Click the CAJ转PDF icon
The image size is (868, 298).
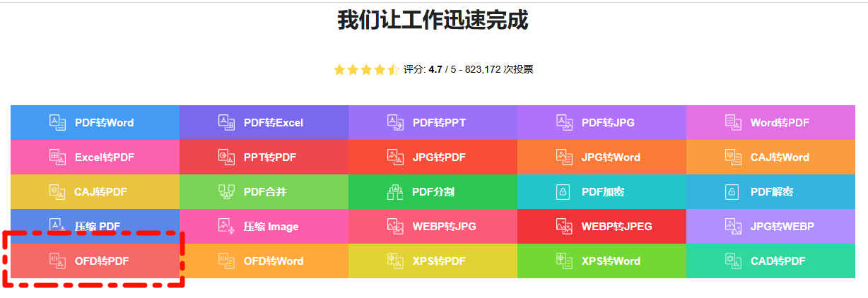pyautogui.click(x=57, y=191)
